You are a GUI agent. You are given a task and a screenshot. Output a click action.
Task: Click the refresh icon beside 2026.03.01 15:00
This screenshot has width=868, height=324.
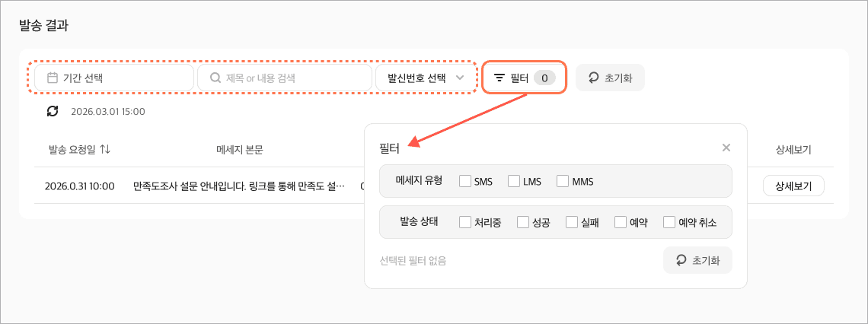pyautogui.click(x=53, y=111)
